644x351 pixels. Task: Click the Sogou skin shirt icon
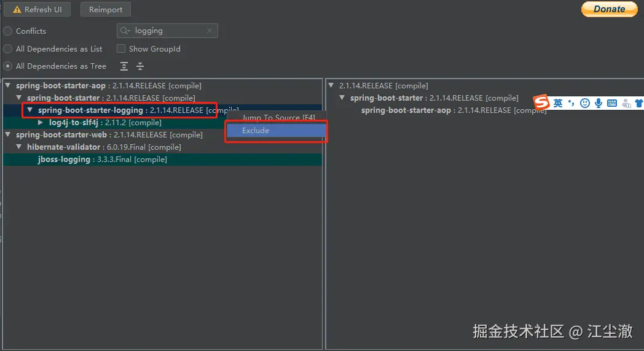coord(639,103)
